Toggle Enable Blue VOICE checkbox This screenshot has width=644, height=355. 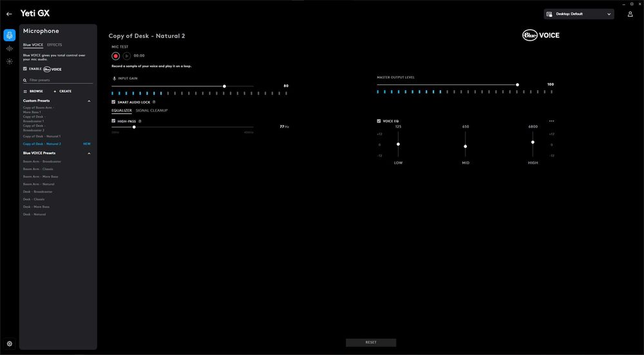click(x=25, y=69)
